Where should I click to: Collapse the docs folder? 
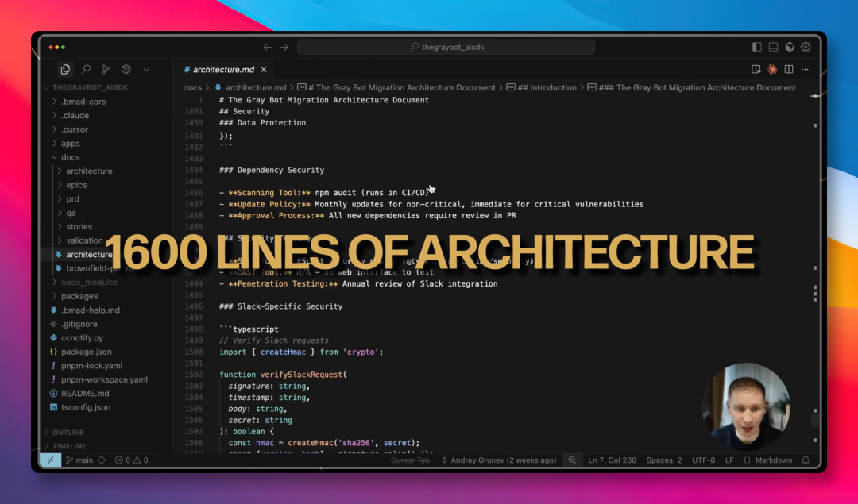[x=71, y=157]
